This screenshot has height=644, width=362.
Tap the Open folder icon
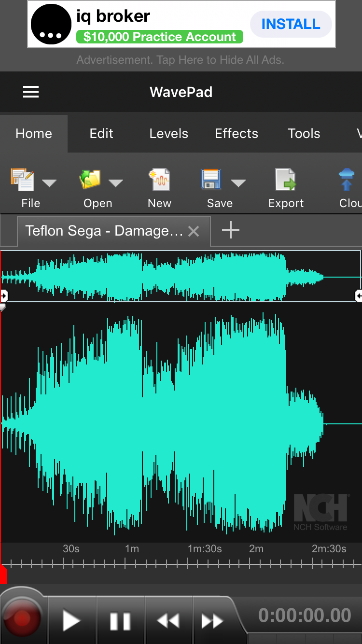[90, 179]
